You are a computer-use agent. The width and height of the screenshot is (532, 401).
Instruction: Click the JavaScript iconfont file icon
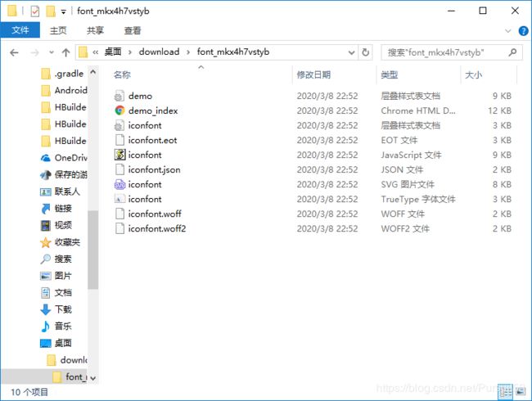click(x=119, y=155)
